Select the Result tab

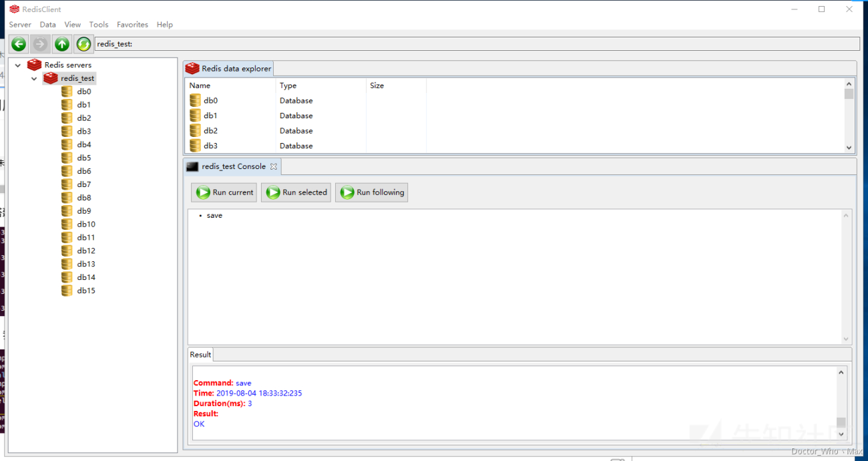click(200, 355)
